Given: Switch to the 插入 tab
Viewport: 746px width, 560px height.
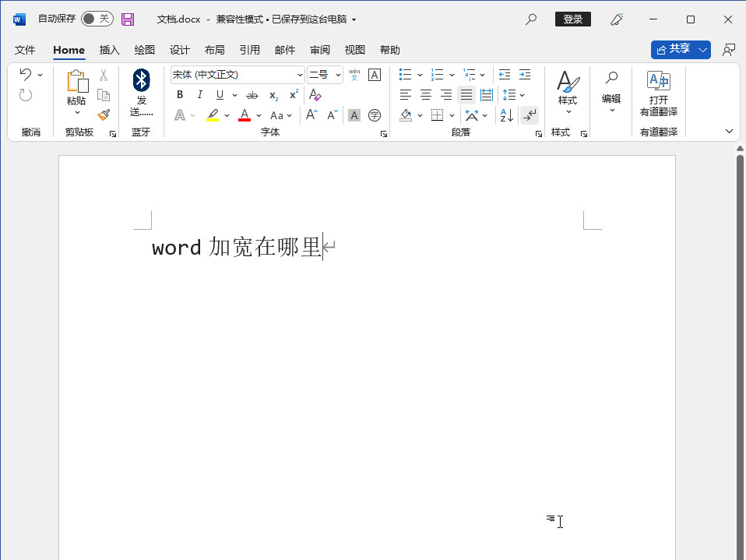Looking at the screenshot, I should pyautogui.click(x=110, y=50).
